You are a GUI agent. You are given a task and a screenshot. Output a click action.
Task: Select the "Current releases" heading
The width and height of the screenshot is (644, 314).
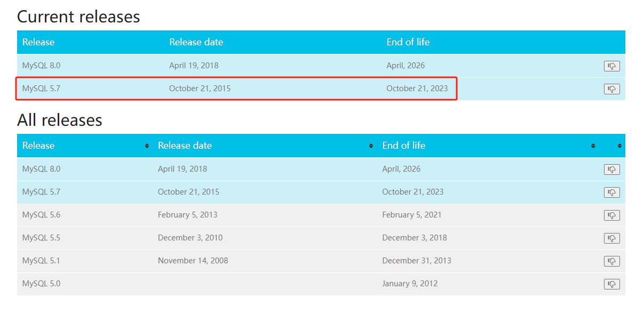coord(78,17)
